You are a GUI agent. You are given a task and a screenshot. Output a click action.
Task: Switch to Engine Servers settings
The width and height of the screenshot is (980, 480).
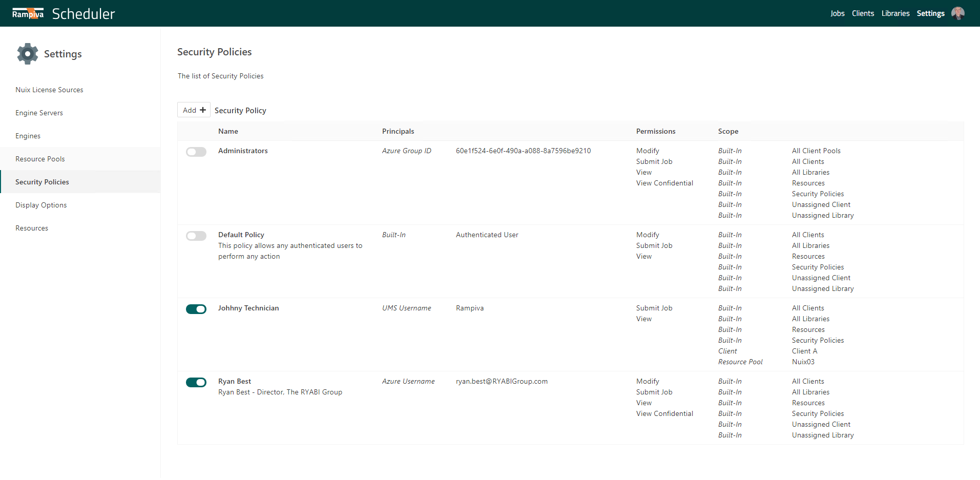pos(39,113)
